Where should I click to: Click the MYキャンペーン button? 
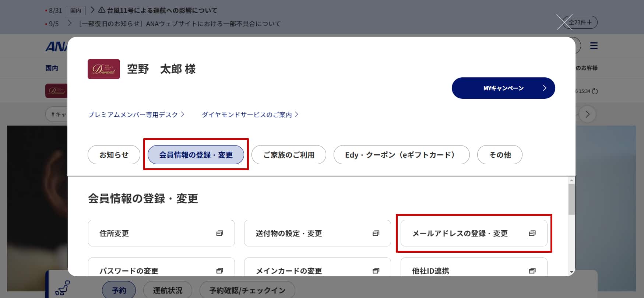pos(503,88)
